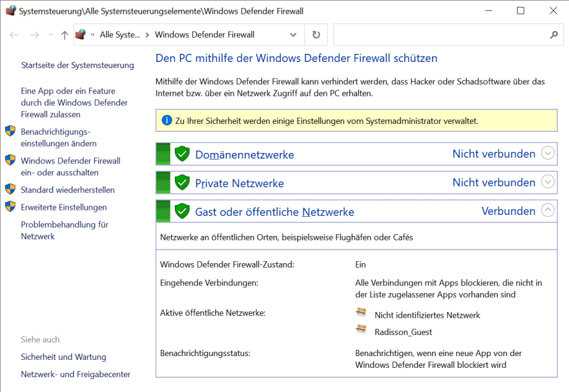
Task: Click the Private Netzwerke heading
Action: coord(239,183)
